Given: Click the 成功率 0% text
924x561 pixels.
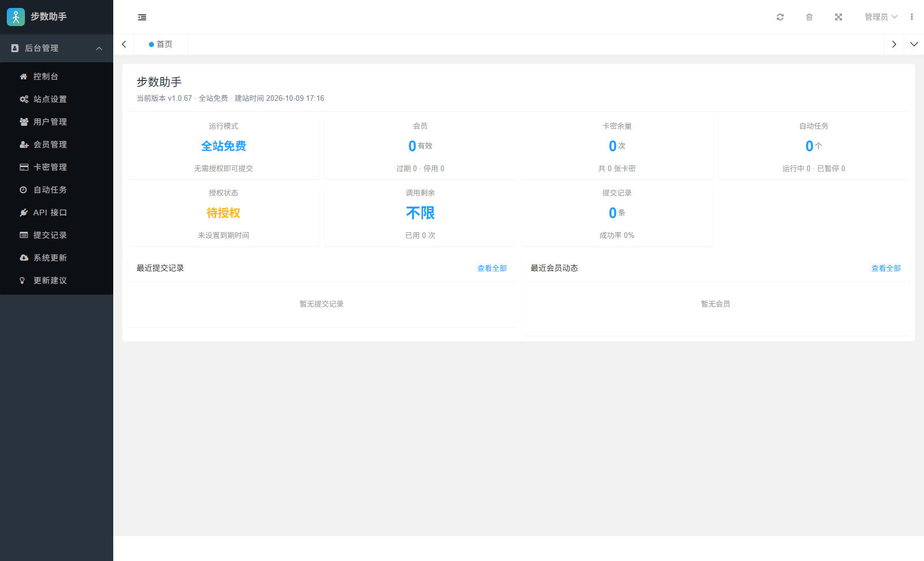Looking at the screenshot, I should point(617,235).
